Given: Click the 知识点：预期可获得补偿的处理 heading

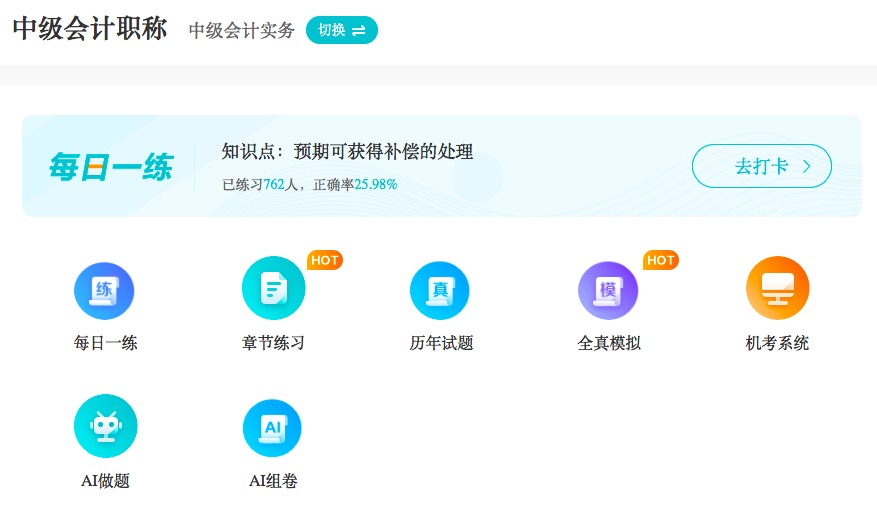Looking at the screenshot, I should [x=347, y=152].
